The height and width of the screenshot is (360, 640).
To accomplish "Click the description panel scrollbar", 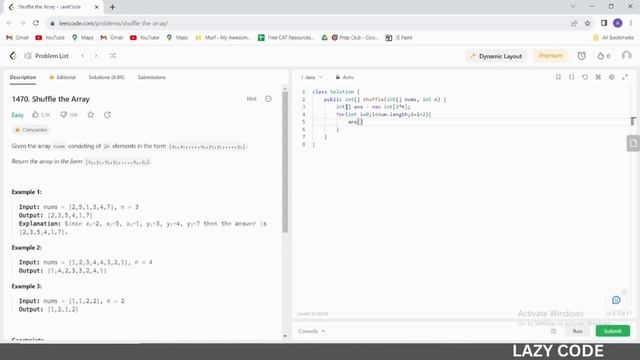I will (x=285, y=162).
